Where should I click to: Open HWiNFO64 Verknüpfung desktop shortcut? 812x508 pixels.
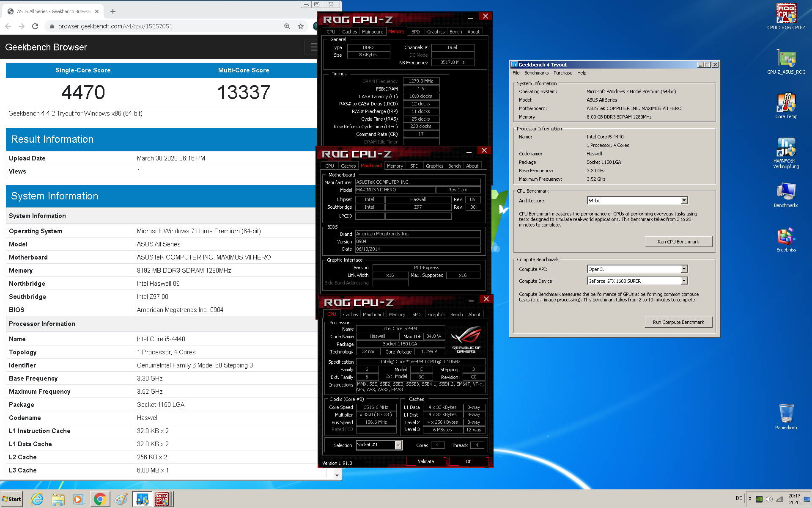point(786,153)
